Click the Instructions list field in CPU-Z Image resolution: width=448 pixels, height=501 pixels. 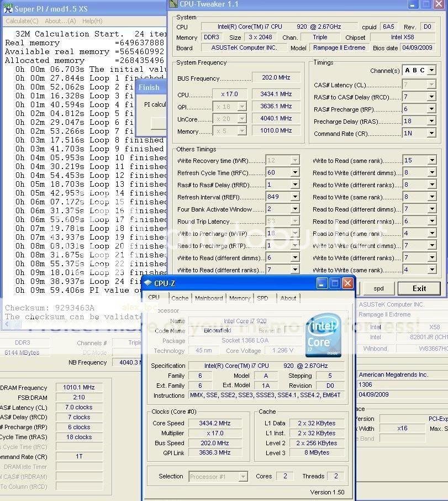pyautogui.click(x=265, y=395)
